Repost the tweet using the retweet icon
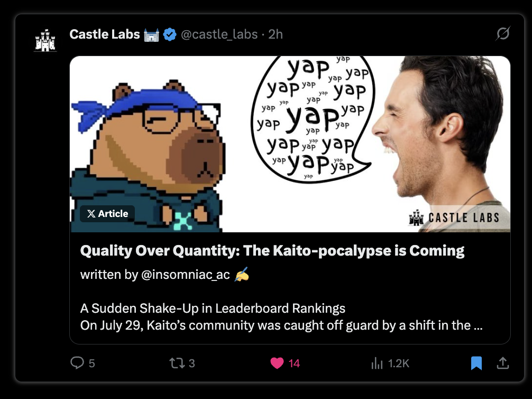 pos(177,364)
